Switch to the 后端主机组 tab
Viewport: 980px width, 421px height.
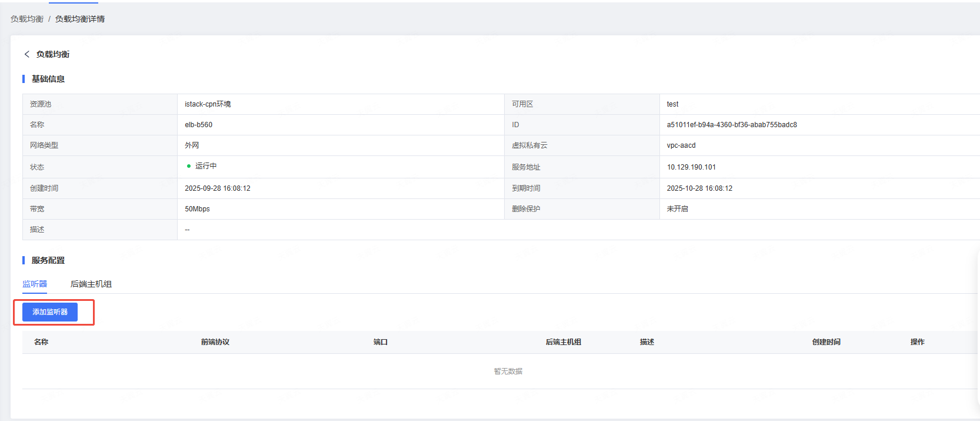[x=91, y=284]
